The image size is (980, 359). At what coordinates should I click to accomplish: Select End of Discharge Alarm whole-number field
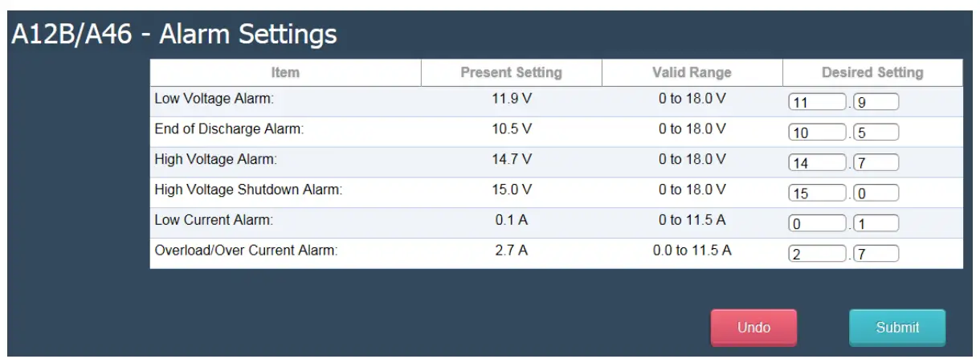click(x=818, y=133)
